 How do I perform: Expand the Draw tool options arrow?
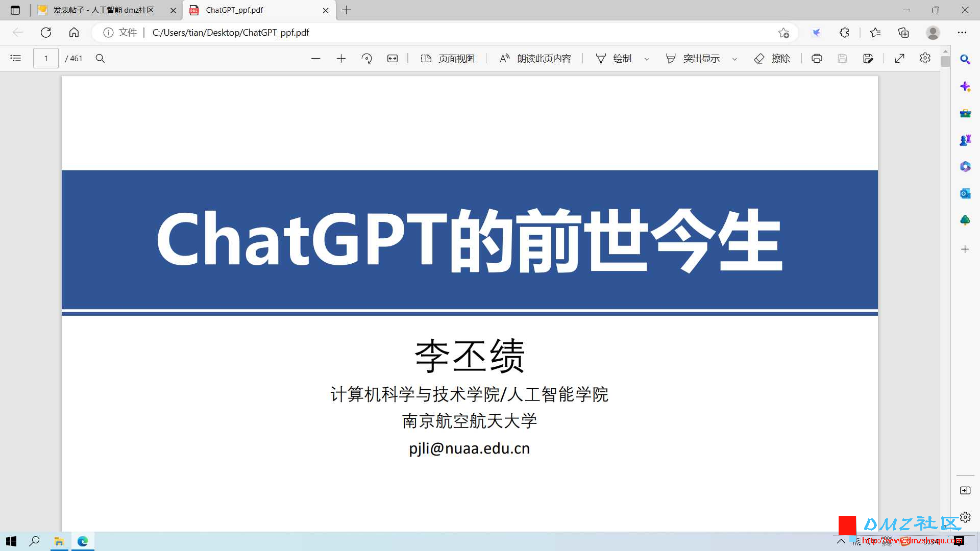(647, 59)
